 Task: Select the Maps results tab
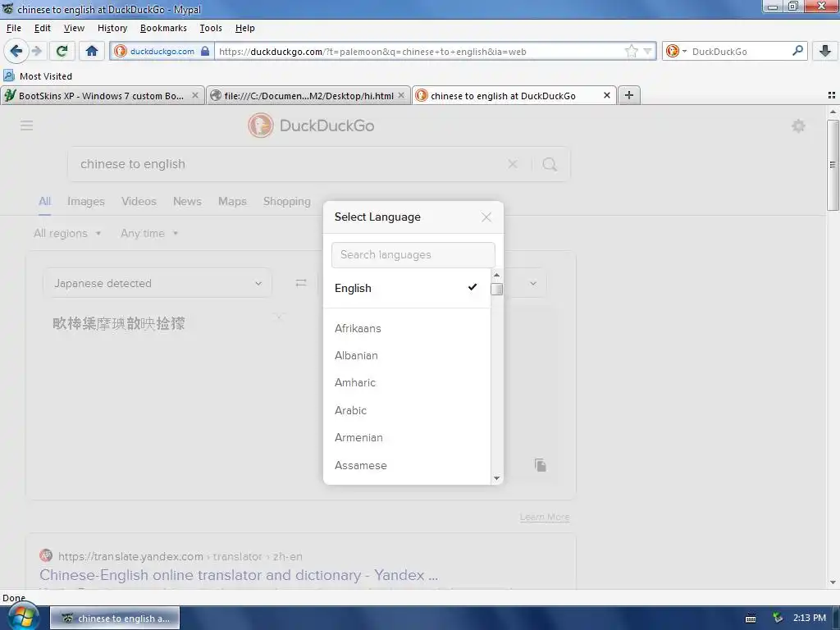232,202
